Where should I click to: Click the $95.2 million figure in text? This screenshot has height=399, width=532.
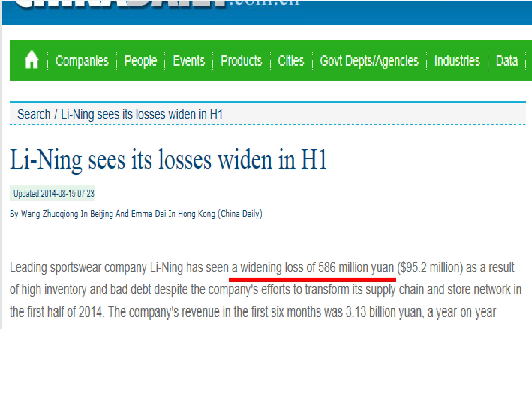tap(430, 268)
